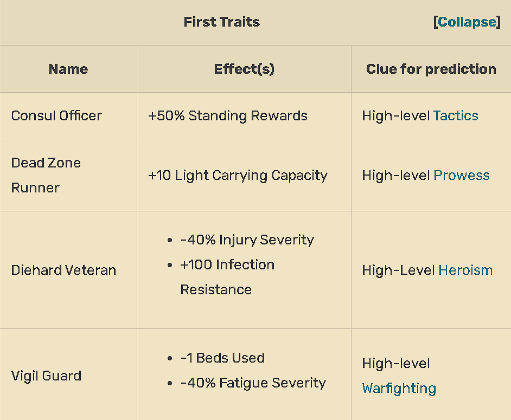Image resolution: width=511 pixels, height=420 pixels.
Task: Select the +10 Light Carrying Capacity text
Action: [238, 175]
